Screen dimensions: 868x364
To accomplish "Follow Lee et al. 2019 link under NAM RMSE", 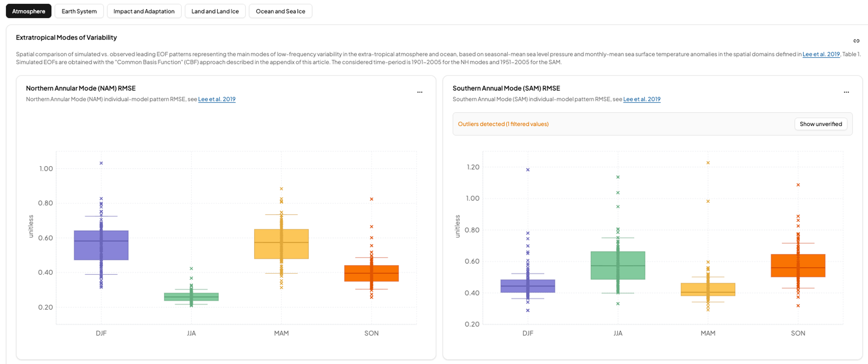I will [217, 99].
